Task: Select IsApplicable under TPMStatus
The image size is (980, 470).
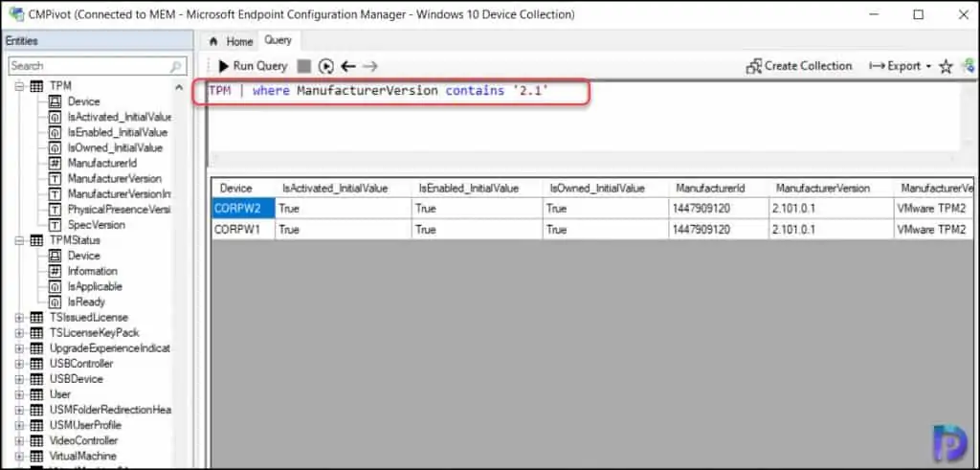Action: (95, 287)
